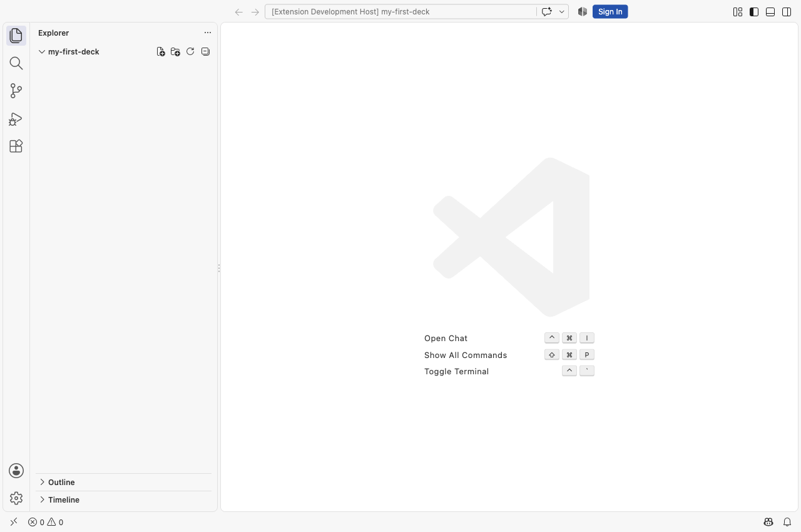This screenshot has height=532, width=801.
Task: Create a new folder in my-first-deck
Action: (175, 52)
